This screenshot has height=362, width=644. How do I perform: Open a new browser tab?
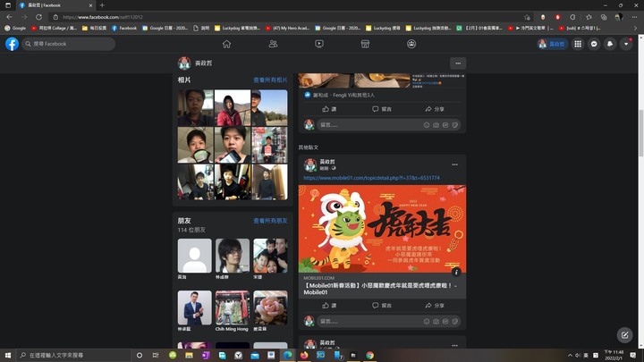(x=102, y=5)
